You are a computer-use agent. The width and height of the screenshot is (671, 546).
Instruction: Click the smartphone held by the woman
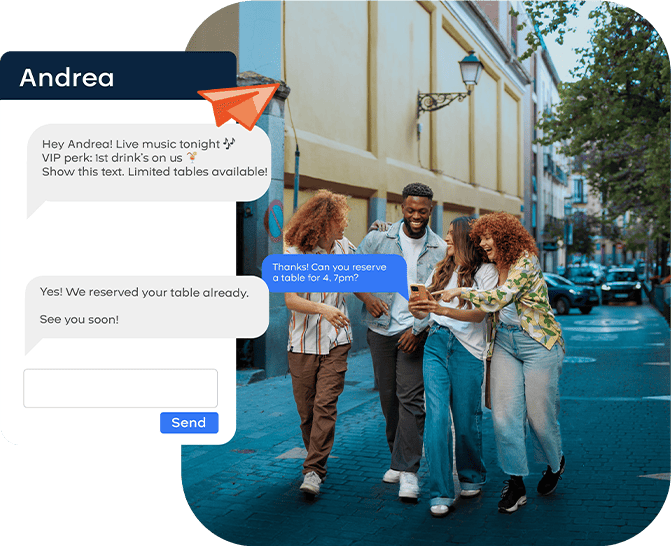[x=418, y=292]
